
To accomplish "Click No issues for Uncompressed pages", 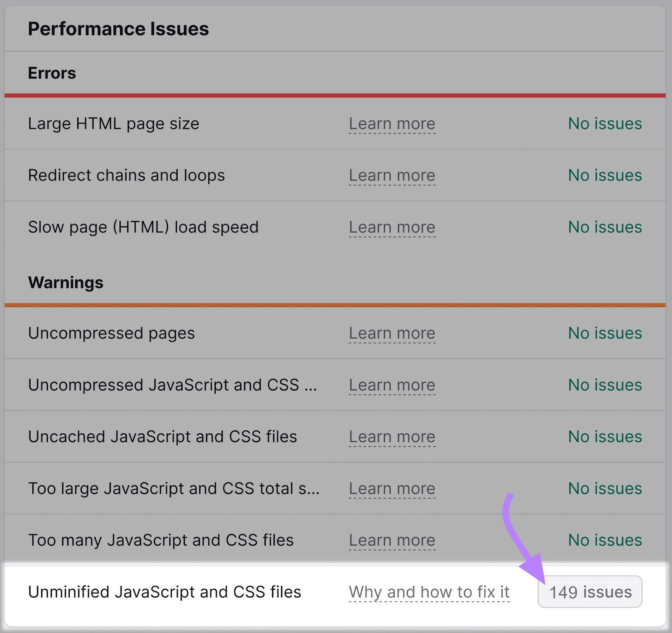I will tap(604, 333).
